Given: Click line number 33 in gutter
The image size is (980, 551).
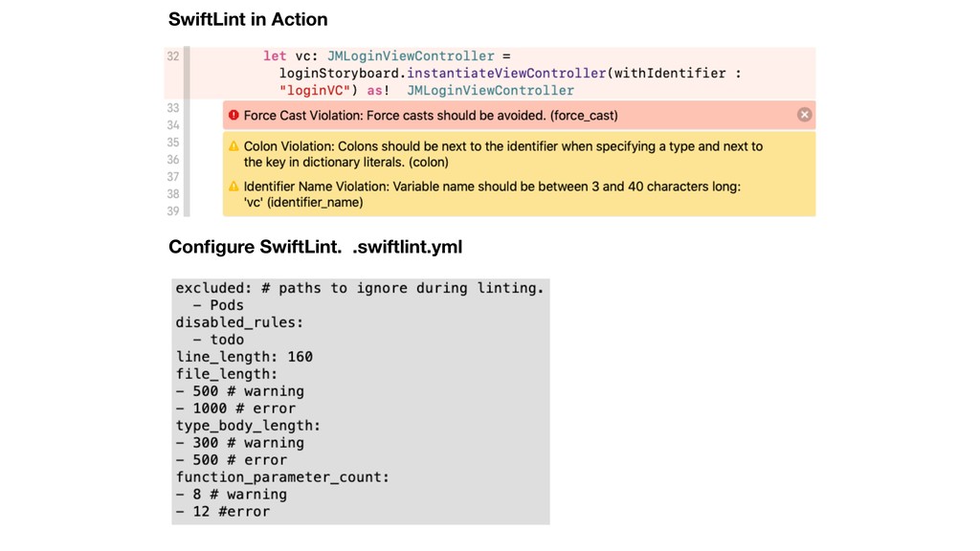Looking at the screenshot, I should tap(173, 108).
